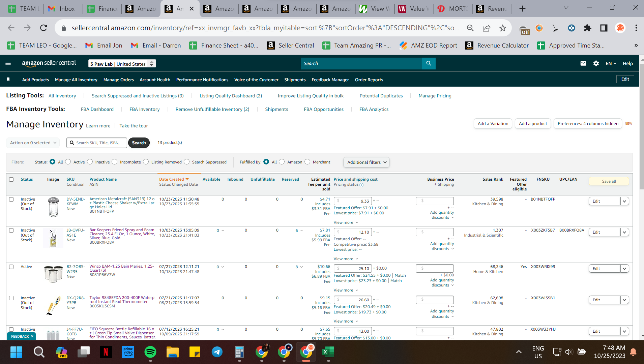Open Netflix from the taskbar

pyautogui.click(x=106, y=352)
